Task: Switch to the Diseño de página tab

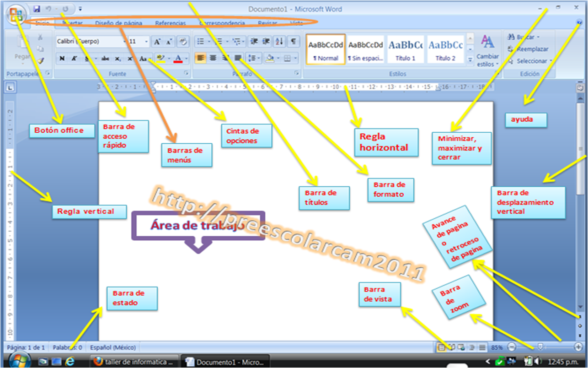Action: click(118, 23)
